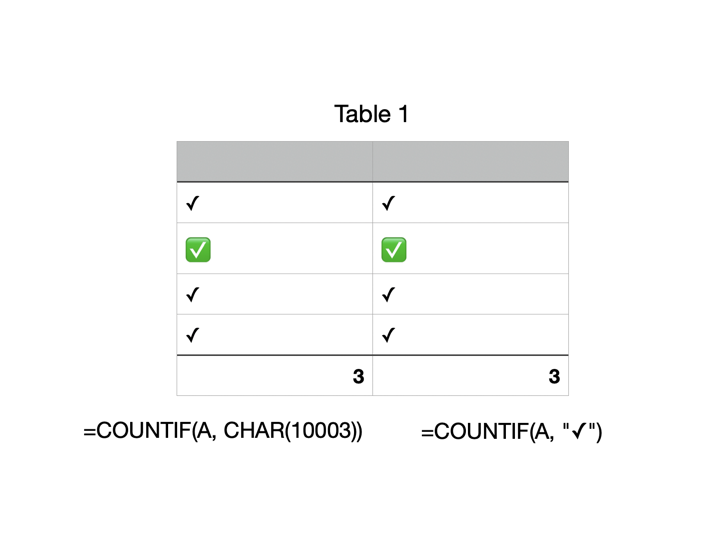Image resolution: width=728 pixels, height=556 pixels.
Task: Click first row checkmark in right column
Action: pos(389,203)
